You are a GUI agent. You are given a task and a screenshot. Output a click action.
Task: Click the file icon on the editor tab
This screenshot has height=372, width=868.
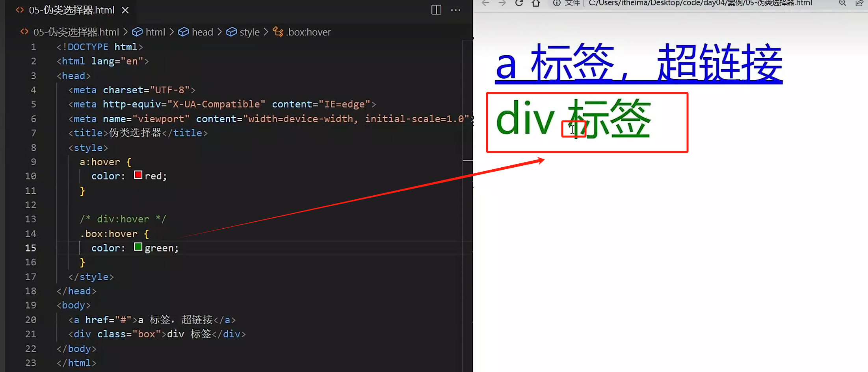(x=20, y=10)
